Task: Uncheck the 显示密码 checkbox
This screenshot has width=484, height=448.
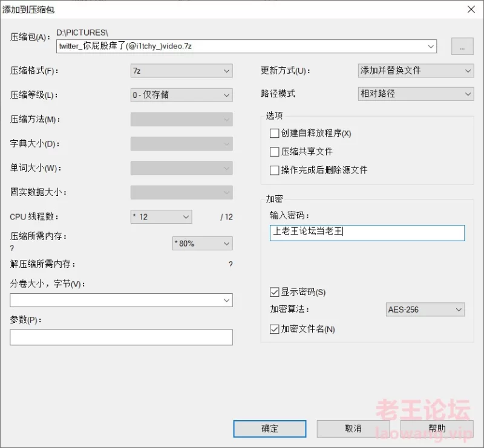Action: (274, 292)
